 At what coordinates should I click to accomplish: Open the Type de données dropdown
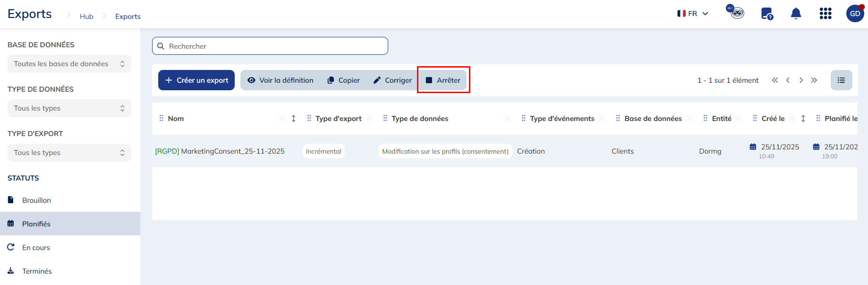69,108
